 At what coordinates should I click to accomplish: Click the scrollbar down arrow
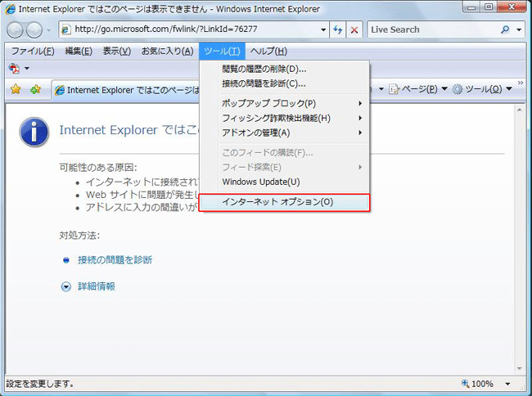(x=520, y=368)
